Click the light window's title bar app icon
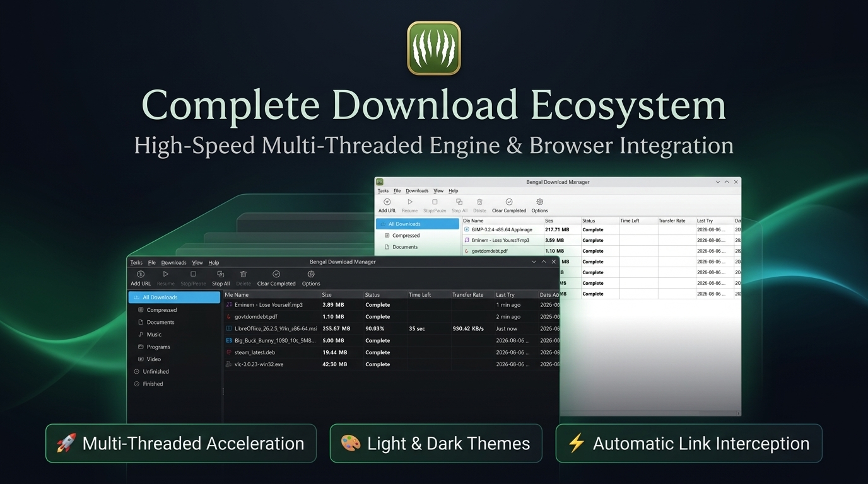The height and width of the screenshot is (484, 868). [x=380, y=182]
